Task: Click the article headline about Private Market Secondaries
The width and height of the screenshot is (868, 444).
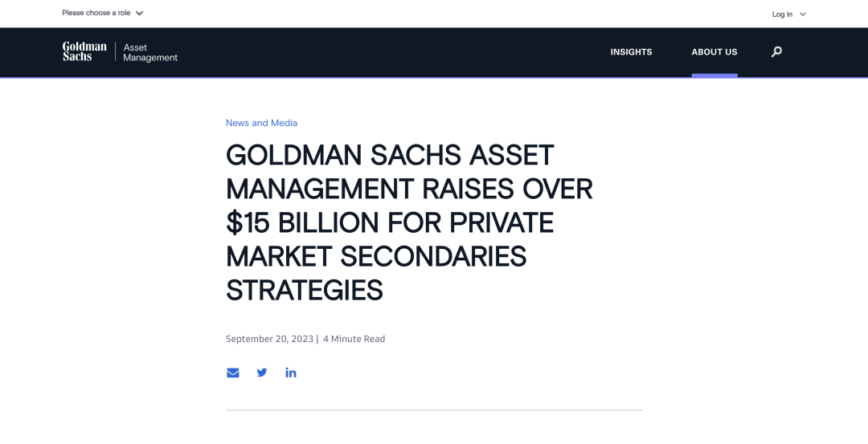Action: pyautogui.click(x=409, y=222)
